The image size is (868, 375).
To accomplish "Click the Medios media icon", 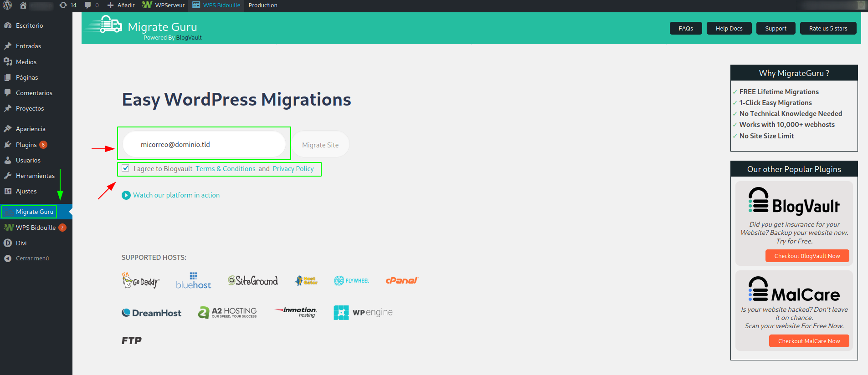I will tap(8, 62).
